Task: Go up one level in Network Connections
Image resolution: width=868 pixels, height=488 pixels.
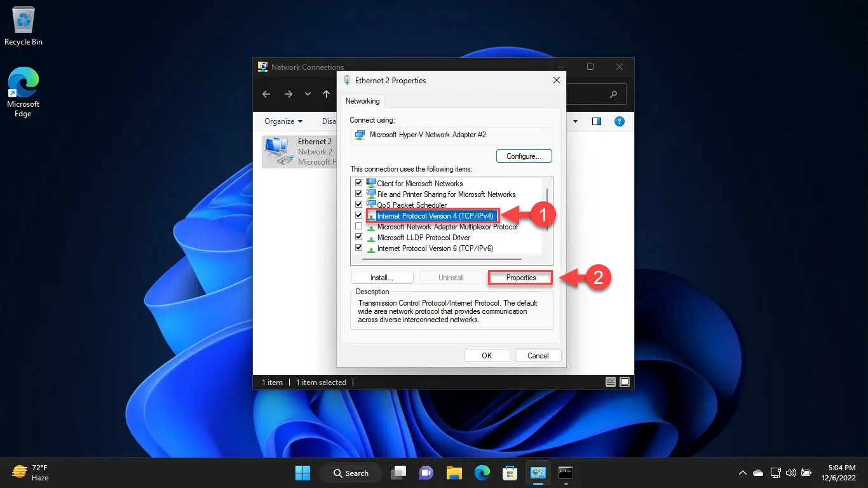Action: pos(326,94)
